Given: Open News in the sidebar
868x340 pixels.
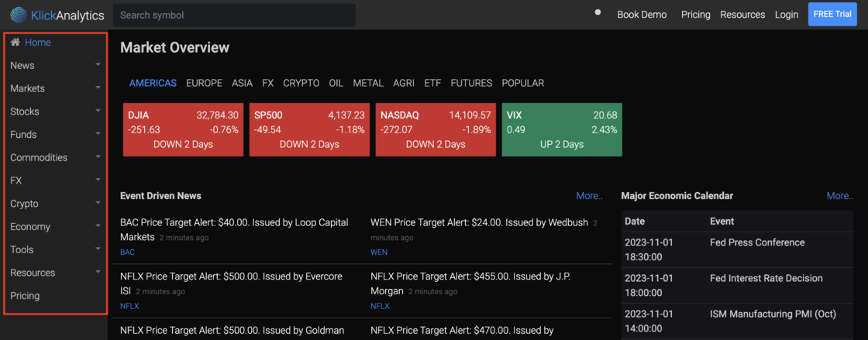Looking at the screenshot, I should pyautogui.click(x=22, y=65).
